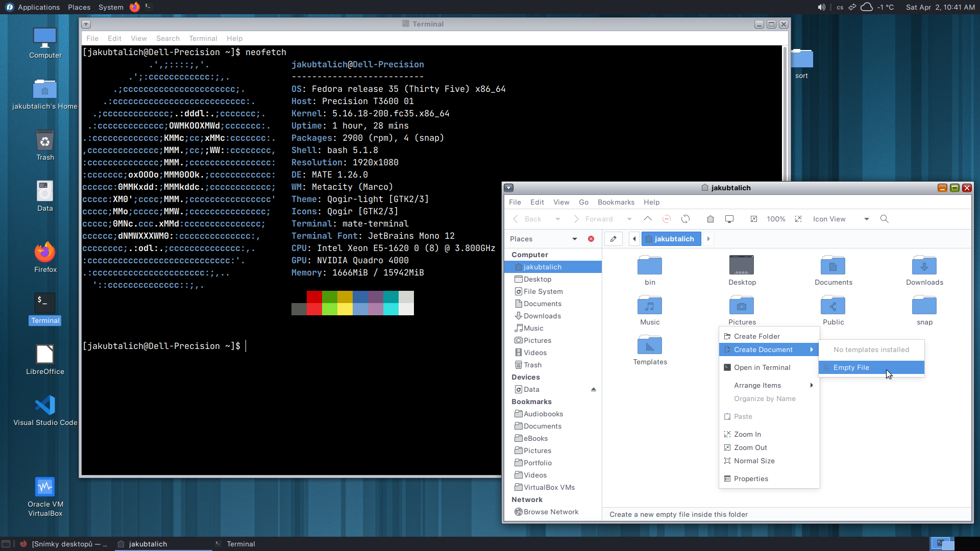This screenshot has width=980, height=551.
Task: Click the Zoom in toolbar icon
Action: 798,219
